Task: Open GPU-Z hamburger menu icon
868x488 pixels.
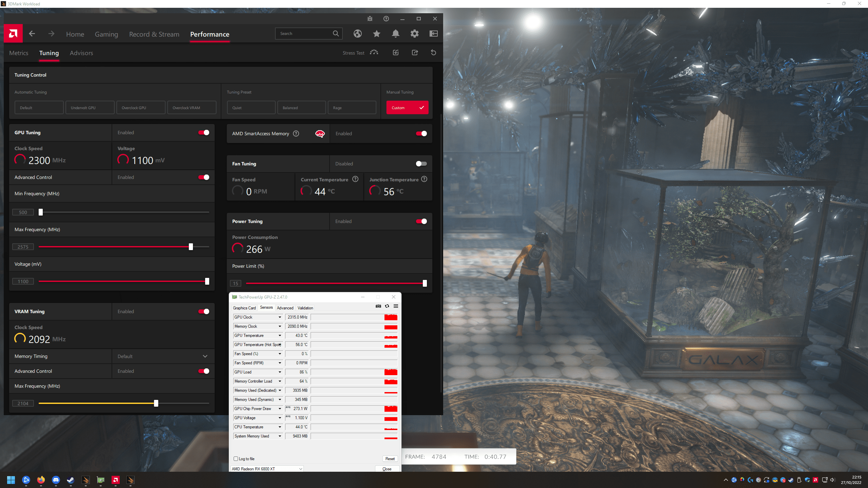Action: pyautogui.click(x=396, y=306)
